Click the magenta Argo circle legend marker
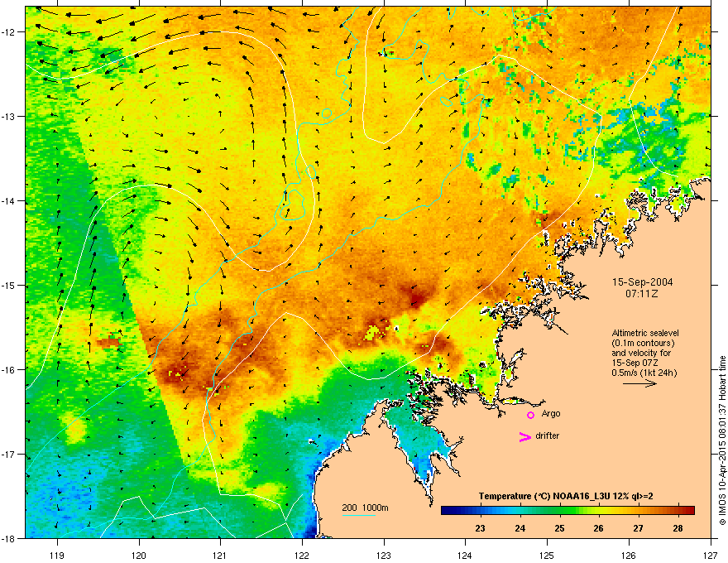The image size is (728, 563). 530,415
